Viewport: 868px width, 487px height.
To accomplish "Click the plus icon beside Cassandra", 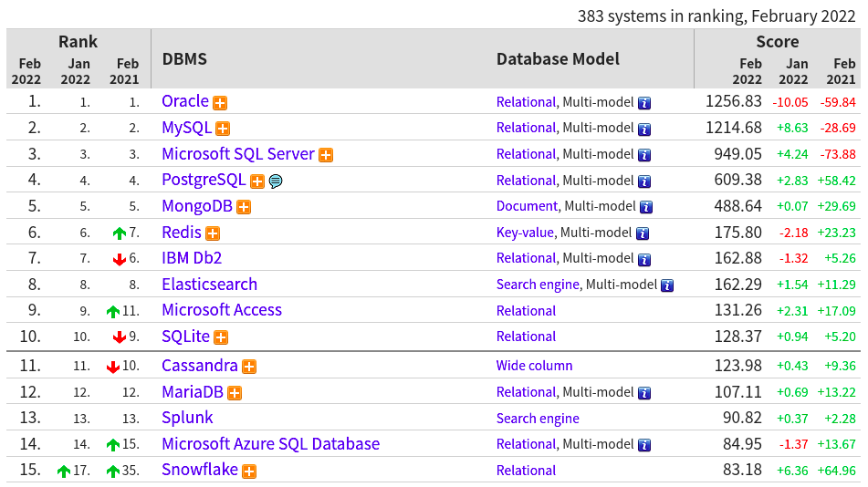I will pyautogui.click(x=250, y=367).
